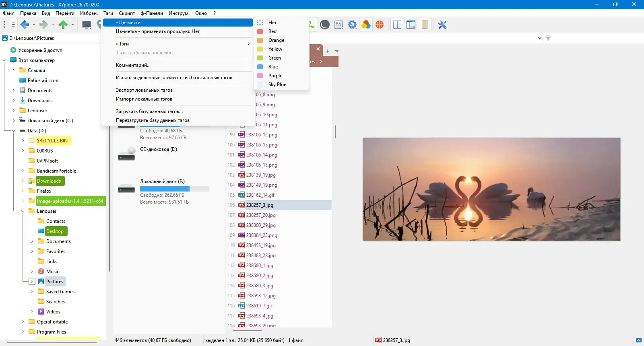
Task: Select Ускоренный доступ in the tree
Action: tap(40, 50)
